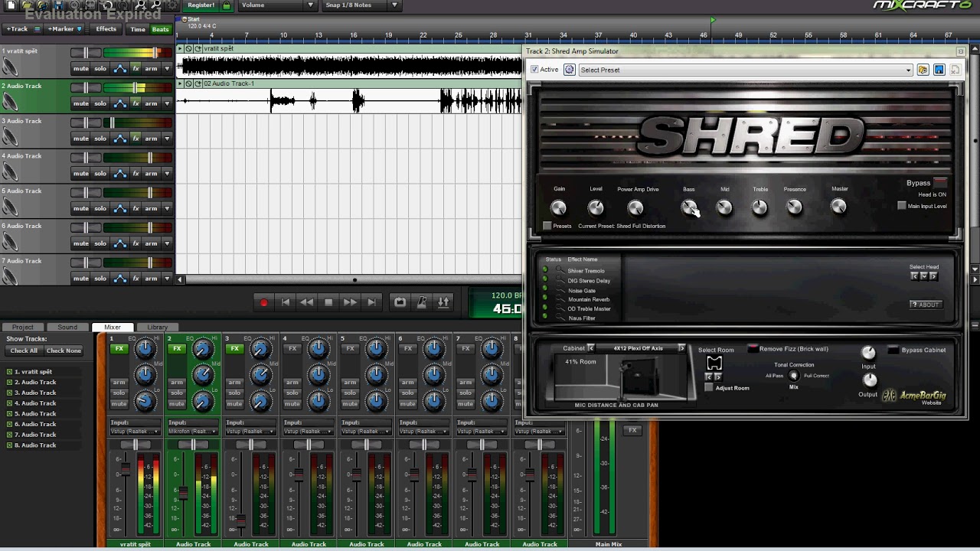The height and width of the screenshot is (551, 980).
Task: Open the Snap 1/8 Notes dropdown
Action: pos(361,5)
